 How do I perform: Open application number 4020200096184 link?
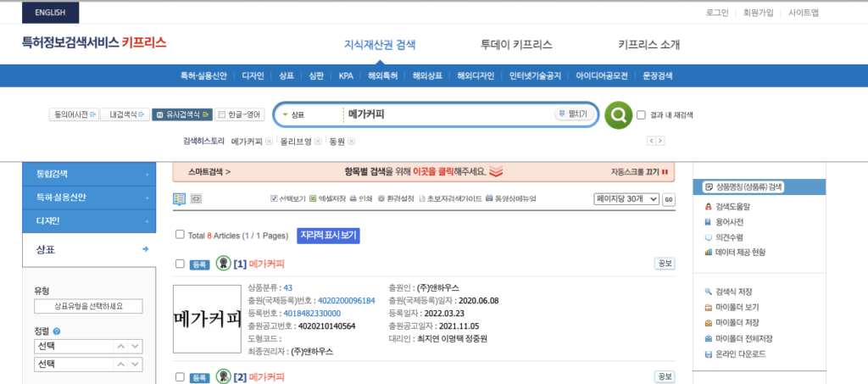[x=346, y=300]
